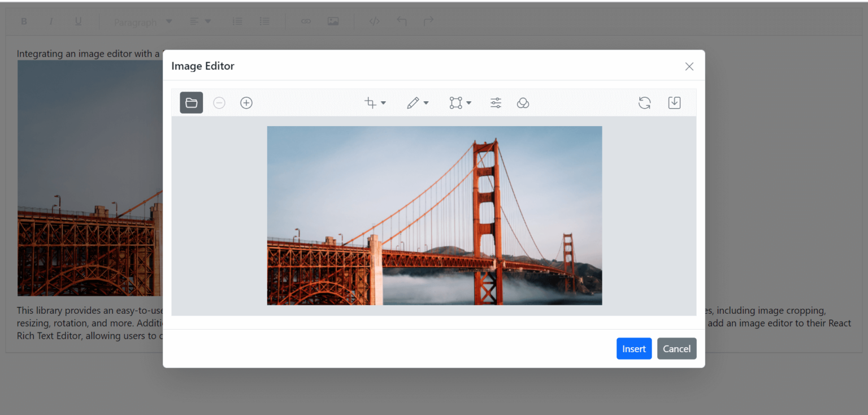Open the pen tool dropdown arrow

point(426,102)
